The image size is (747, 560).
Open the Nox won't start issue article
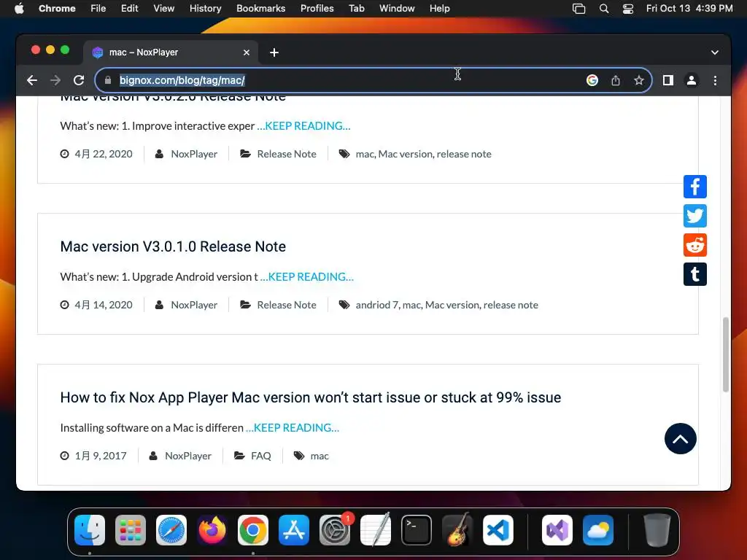tap(311, 397)
